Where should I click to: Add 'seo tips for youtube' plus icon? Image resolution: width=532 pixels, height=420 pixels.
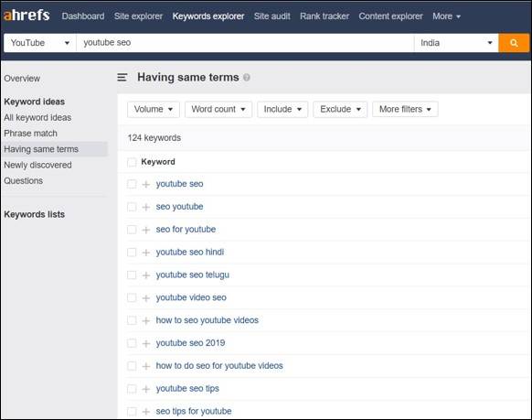(x=146, y=412)
